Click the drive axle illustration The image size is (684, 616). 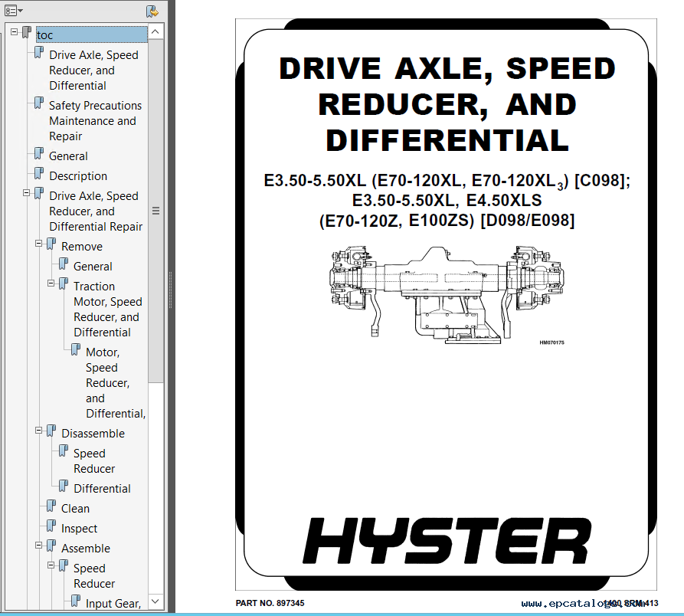point(447,295)
